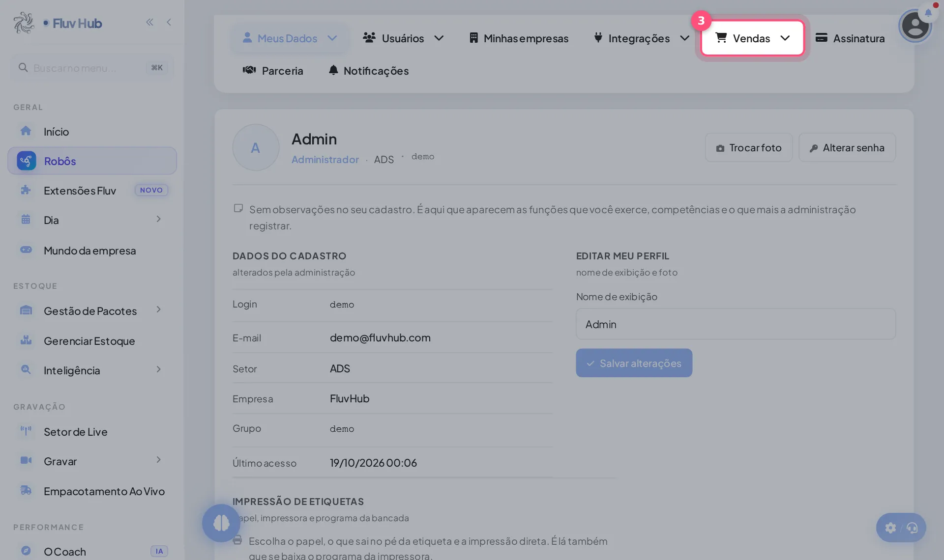Viewport: 944px width, 560px height.
Task: Click the IA badge beside O Coach
Action: coord(159,551)
